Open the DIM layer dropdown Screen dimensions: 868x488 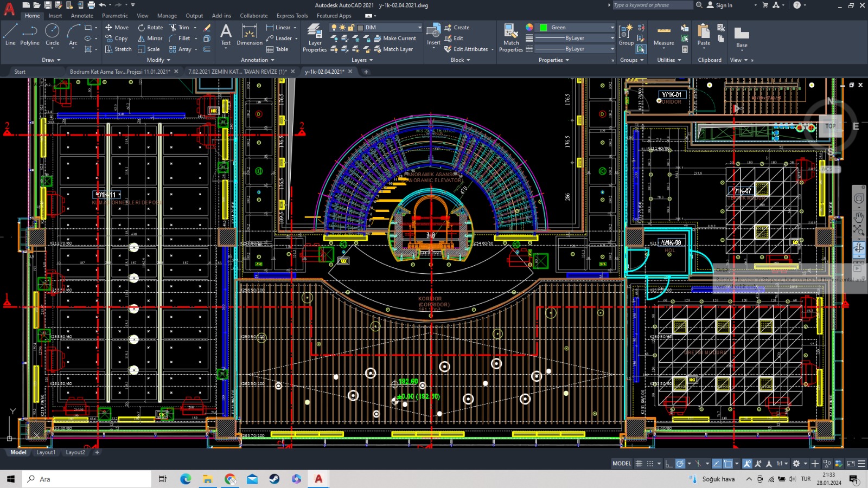point(419,27)
